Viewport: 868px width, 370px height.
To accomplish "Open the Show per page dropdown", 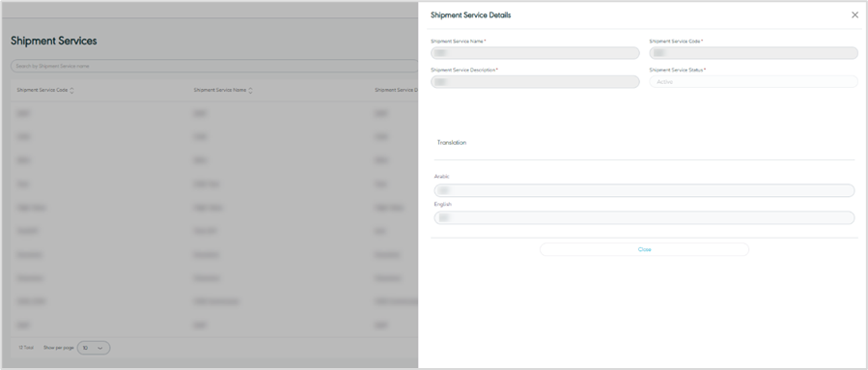I will 94,348.
